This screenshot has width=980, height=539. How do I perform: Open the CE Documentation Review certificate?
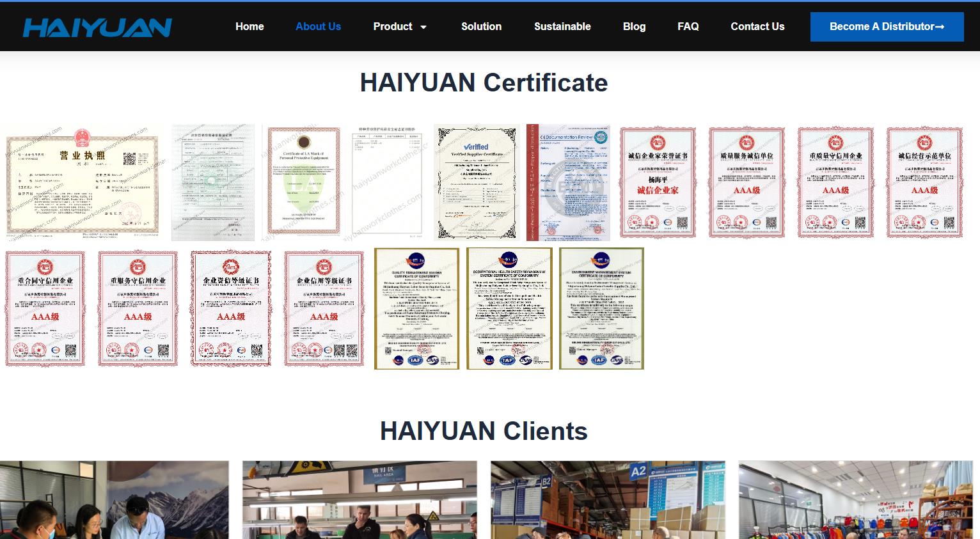point(568,182)
